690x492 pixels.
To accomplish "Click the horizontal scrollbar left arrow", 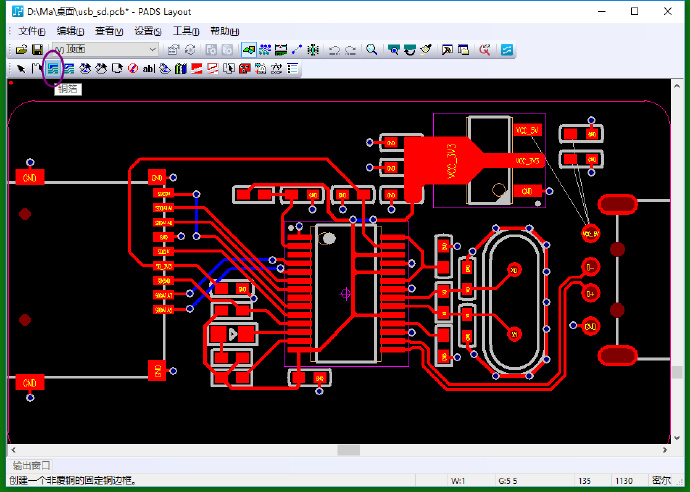I will pyautogui.click(x=14, y=450).
